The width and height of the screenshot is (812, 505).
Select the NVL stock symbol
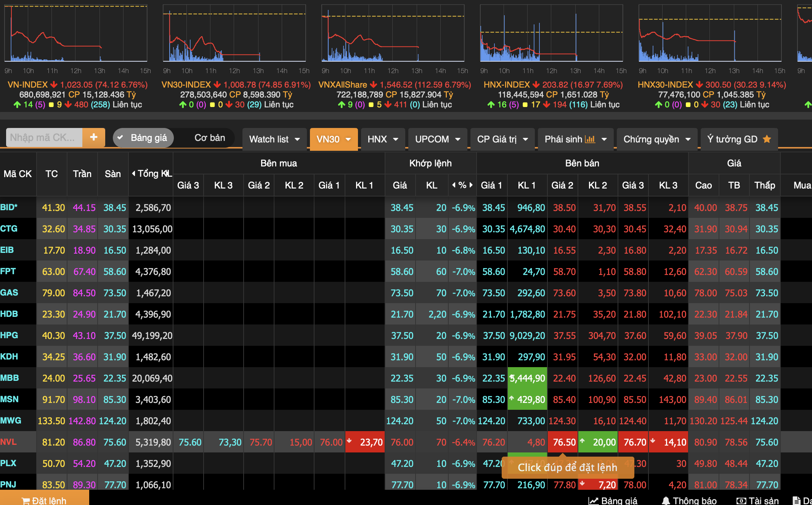[x=8, y=442]
